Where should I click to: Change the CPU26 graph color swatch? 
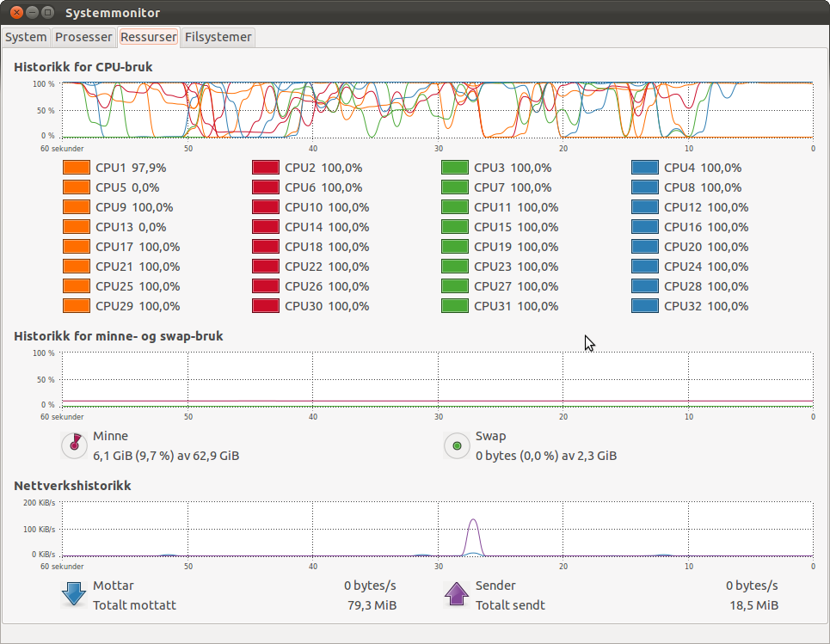click(266, 286)
